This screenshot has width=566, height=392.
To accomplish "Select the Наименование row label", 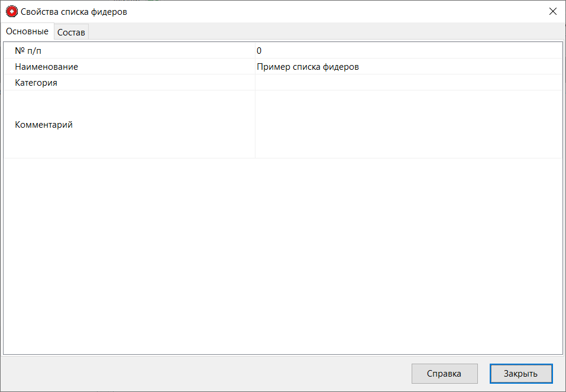I will [x=46, y=67].
